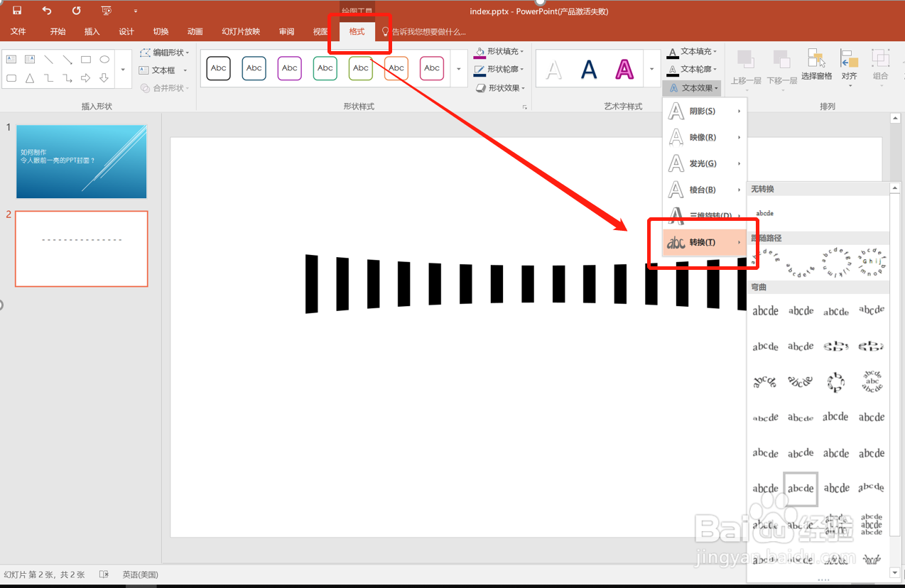The height and width of the screenshot is (588, 905).
Task: Click the 告诉我您想要做什么 search box
Action: coord(424,32)
